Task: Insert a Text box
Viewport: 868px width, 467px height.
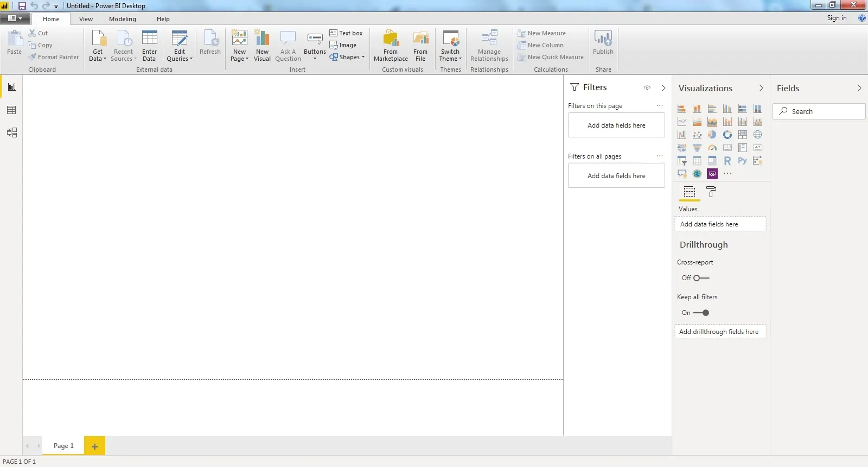Action: (346, 33)
